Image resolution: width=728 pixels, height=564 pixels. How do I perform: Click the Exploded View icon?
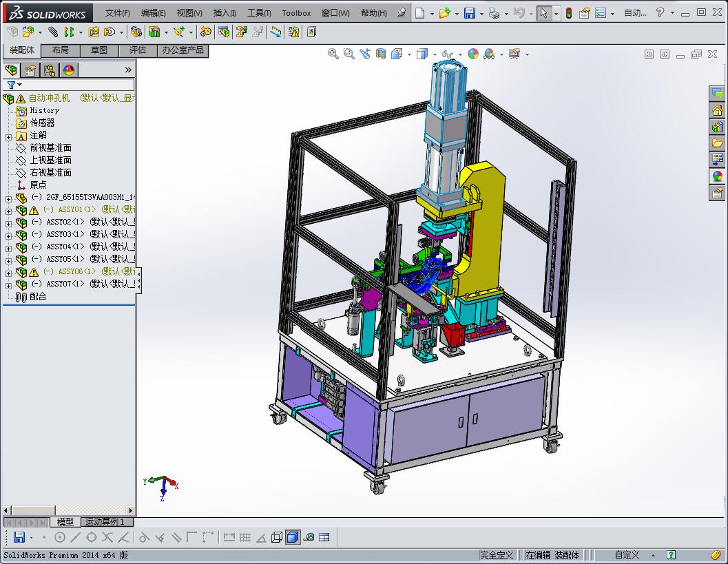point(241,32)
